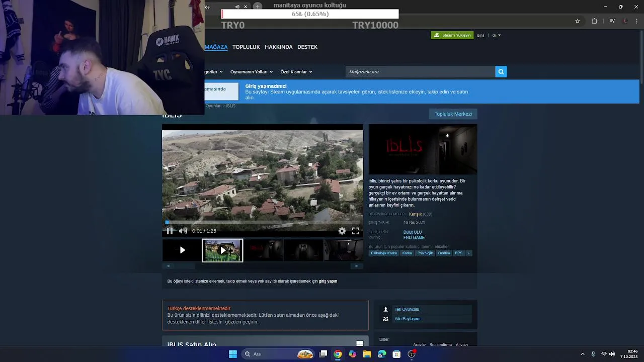The width and height of the screenshot is (644, 362).
Task: Open the TOPLULUK menu
Action: tap(246, 47)
